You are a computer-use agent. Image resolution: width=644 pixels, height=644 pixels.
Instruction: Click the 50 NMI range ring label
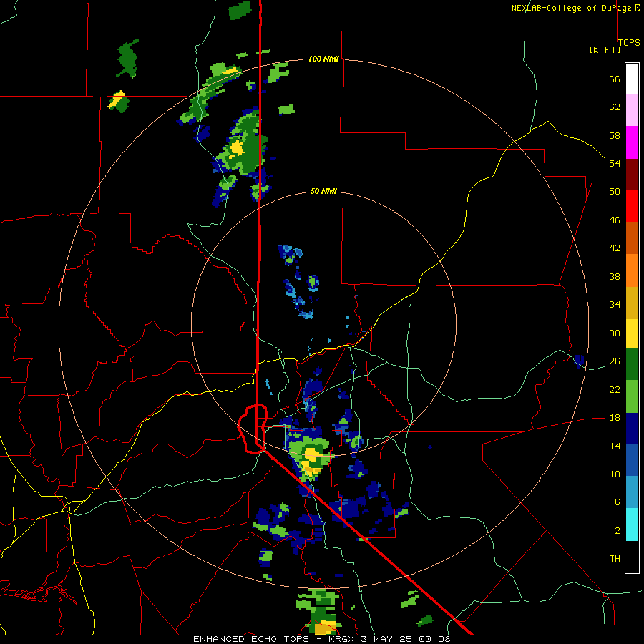(x=323, y=191)
